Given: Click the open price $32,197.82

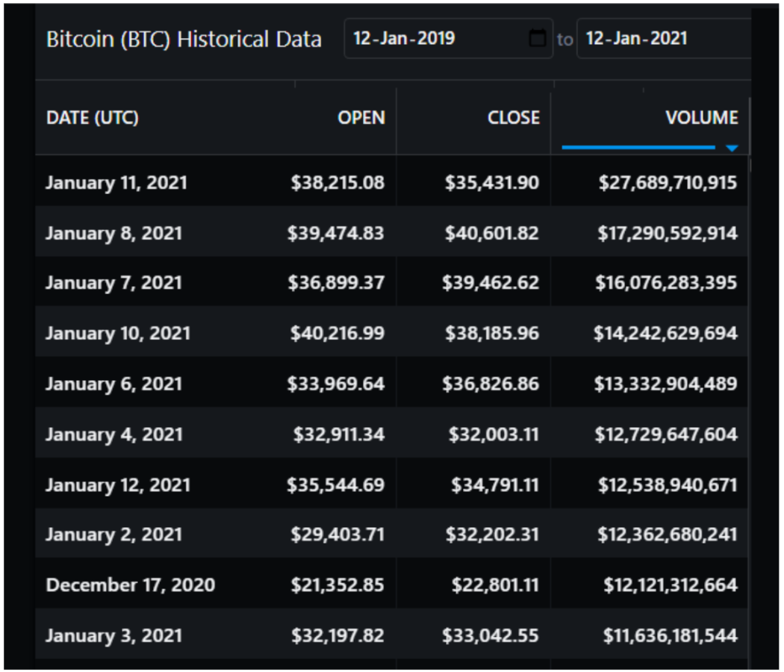Looking at the screenshot, I should click(338, 635).
